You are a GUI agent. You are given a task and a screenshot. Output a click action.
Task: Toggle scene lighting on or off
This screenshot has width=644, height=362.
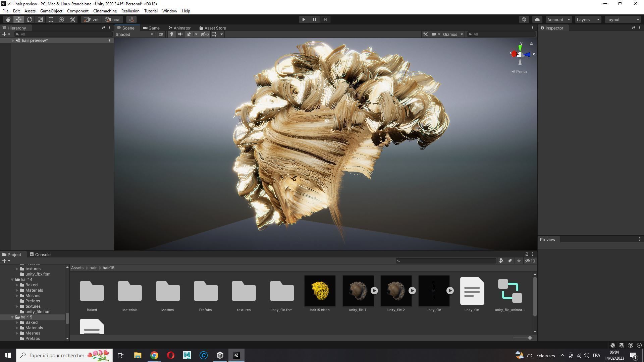coord(172,34)
